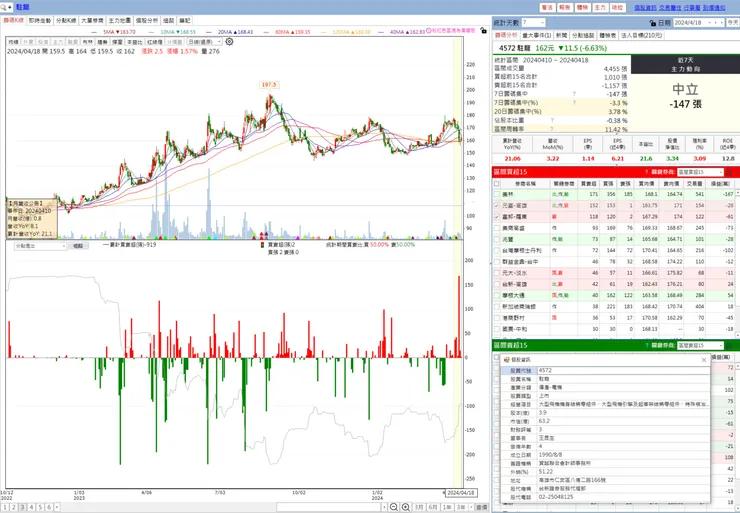Toggle the 紅綠燈 chart indicator button

pyautogui.click(x=155, y=42)
